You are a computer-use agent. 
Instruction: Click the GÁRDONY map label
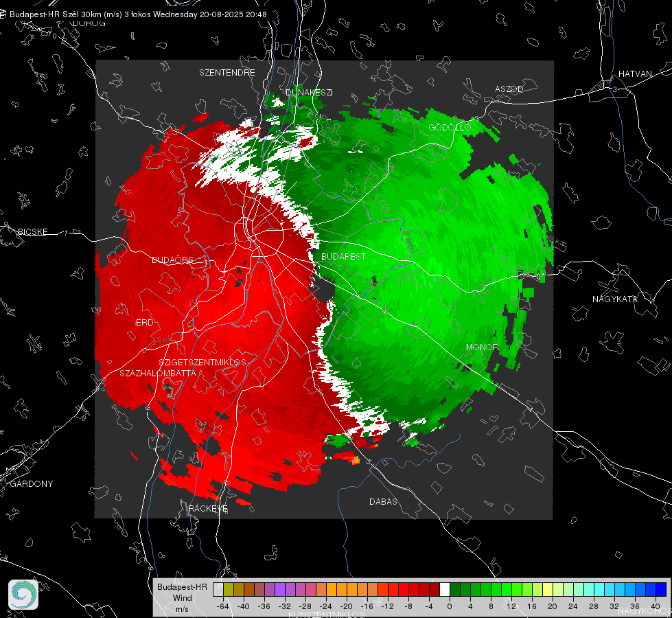[32, 484]
